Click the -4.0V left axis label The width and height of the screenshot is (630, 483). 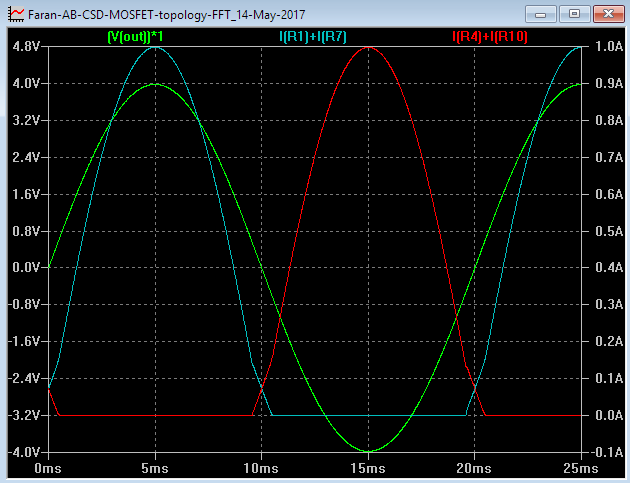click(x=24, y=452)
